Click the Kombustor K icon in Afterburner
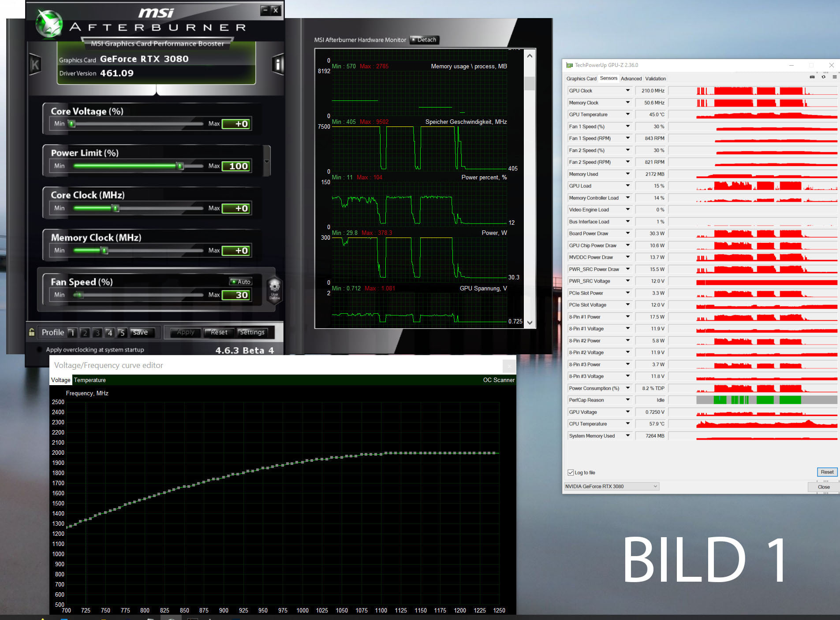The image size is (840, 620). click(x=35, y=65)
